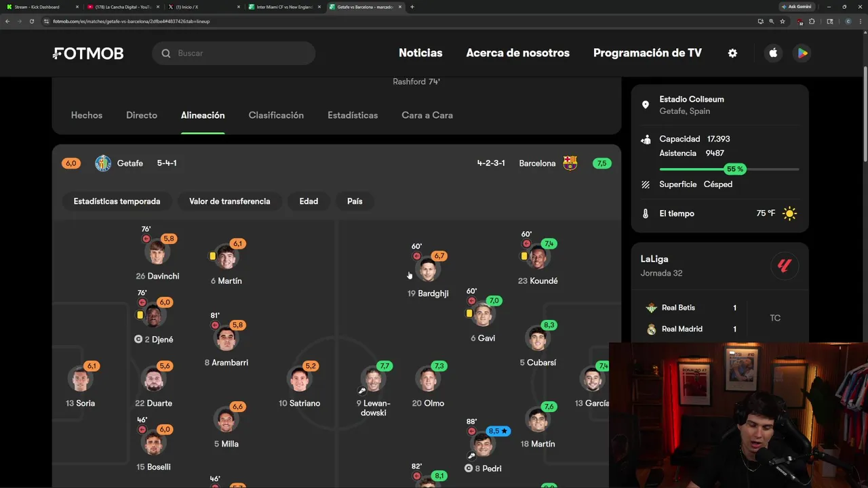Image resolution: width=868 pixels, height=488 pixels.
Task: Click the pitch surface icon
Action: coord(646,184)
